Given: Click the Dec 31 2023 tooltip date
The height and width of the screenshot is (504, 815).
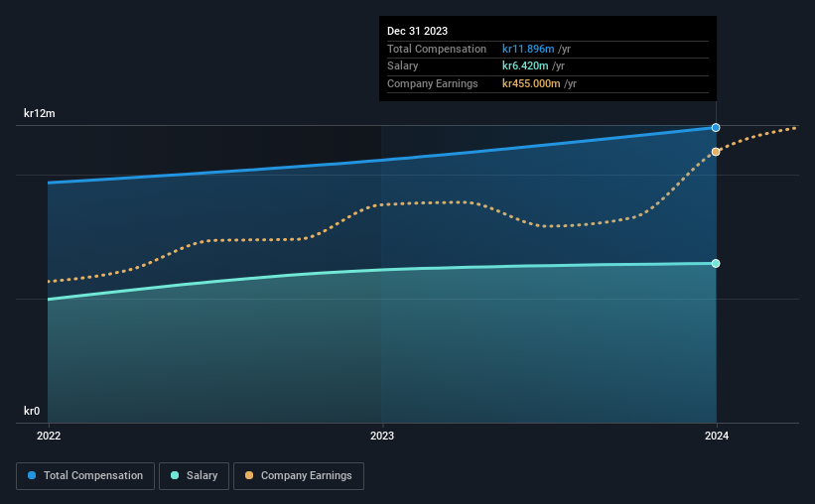Looking at the screenshot, I should click(417, 31).
